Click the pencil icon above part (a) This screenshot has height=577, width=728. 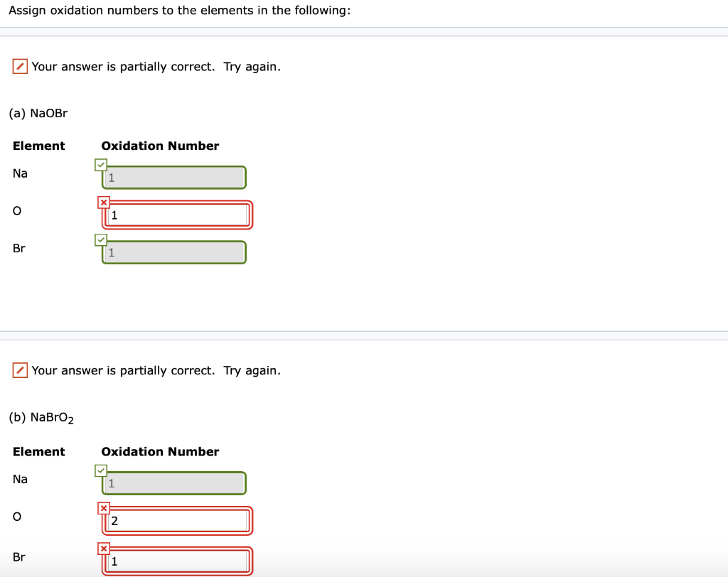tap(19, 66)
